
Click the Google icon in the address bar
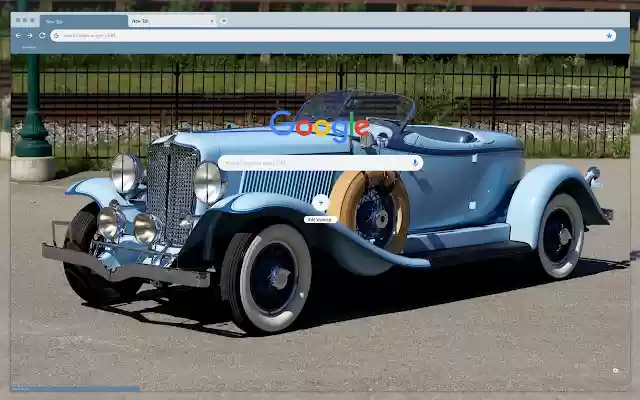tap(56, 36)
